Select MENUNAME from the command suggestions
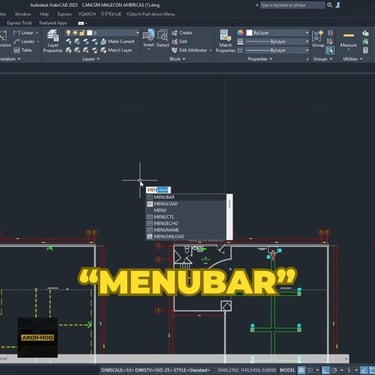 click(x=186, y=230)
